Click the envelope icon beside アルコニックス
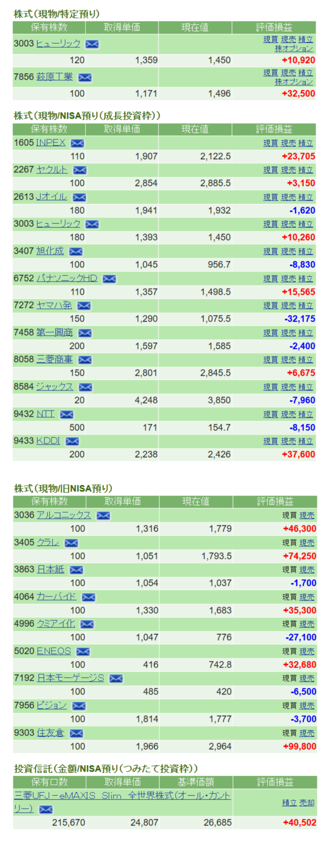 pos(103,515)
